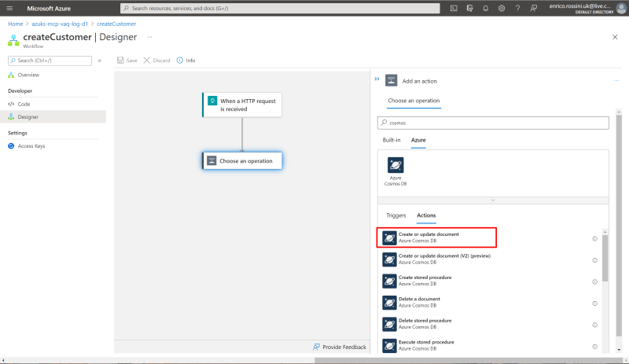The width and height of the screenshot is (629, 364).
Task: Show info for Create stored procedure
Action: 595,281
